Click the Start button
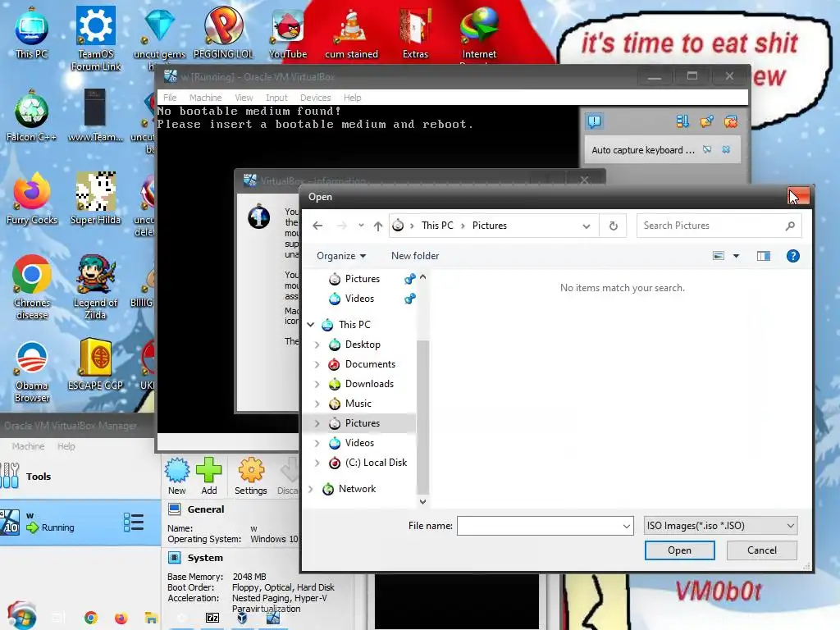This screenshot has height=630, width=840. pos(21,616)
